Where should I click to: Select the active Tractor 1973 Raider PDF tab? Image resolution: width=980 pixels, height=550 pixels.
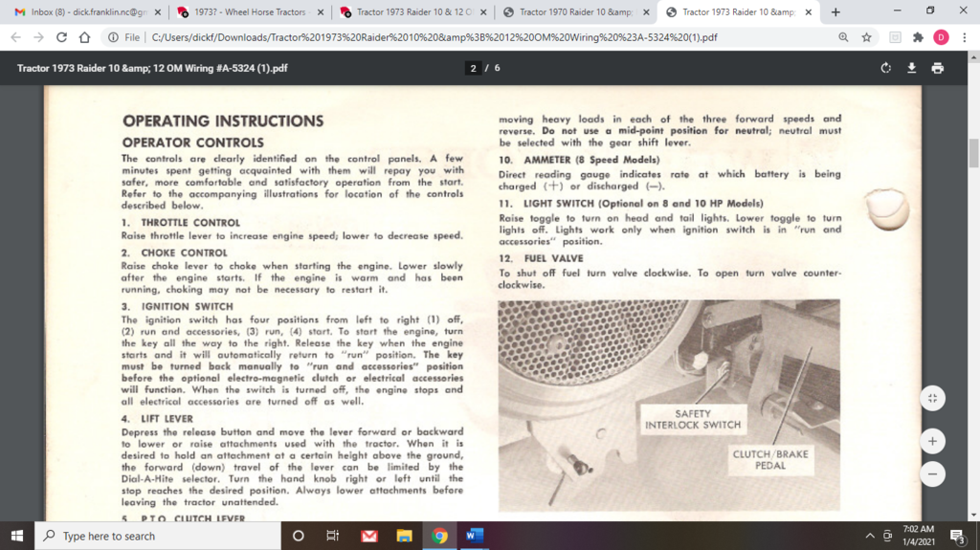(738, 11)
